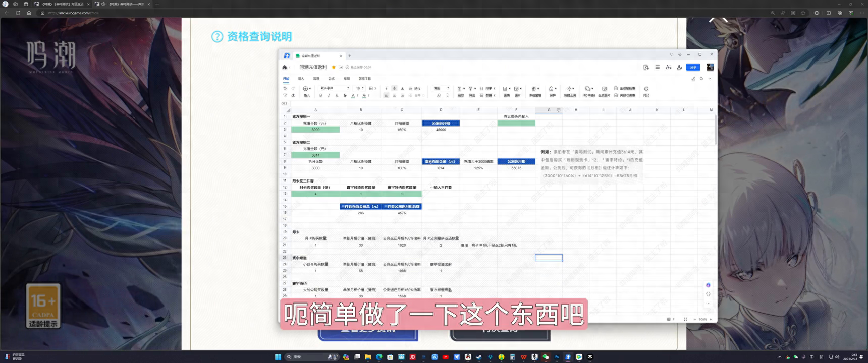This screenshot has width=868, height=363.
Task: Center text horizontally
Action: 394,95
